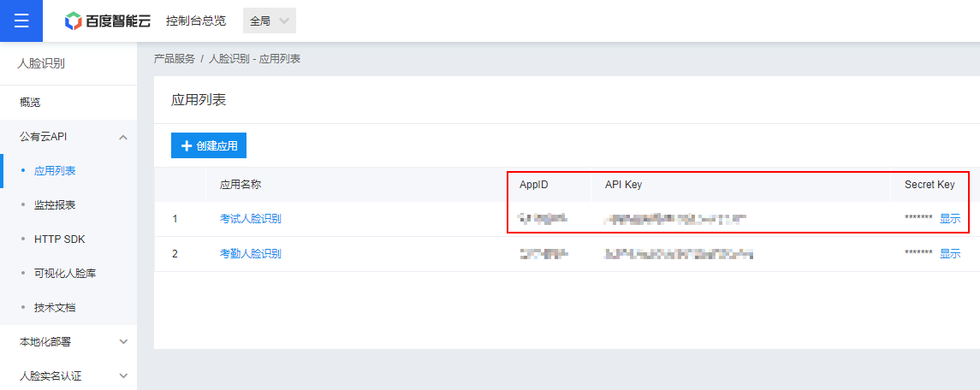Open 技术文档 in the sidebar
980x390 pixels.
(x=55, y=307)
